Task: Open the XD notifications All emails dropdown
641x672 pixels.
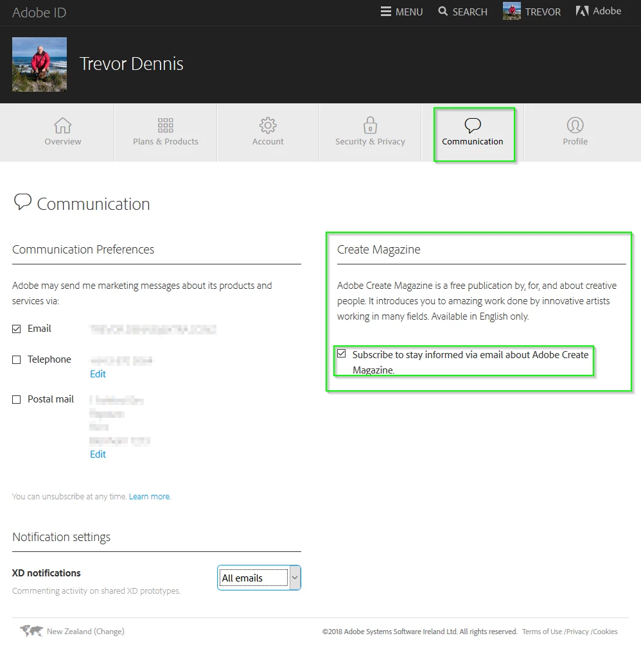Action: [259, 578]
